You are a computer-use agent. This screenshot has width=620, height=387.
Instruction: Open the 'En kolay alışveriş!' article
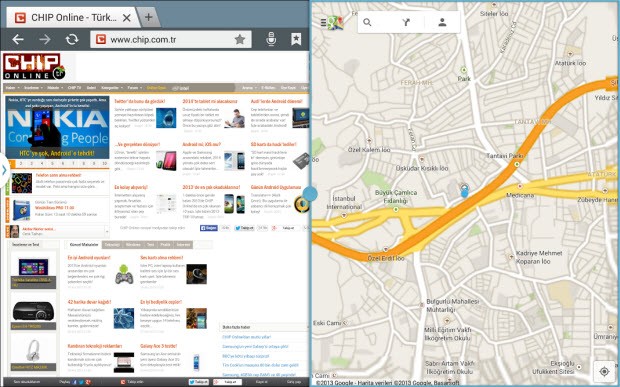(x=131, y=187)
